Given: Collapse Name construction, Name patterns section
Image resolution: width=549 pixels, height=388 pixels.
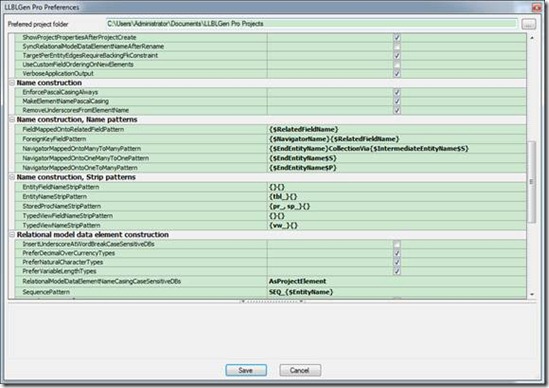Looking at the screenshot, I should tap(12, 120).
